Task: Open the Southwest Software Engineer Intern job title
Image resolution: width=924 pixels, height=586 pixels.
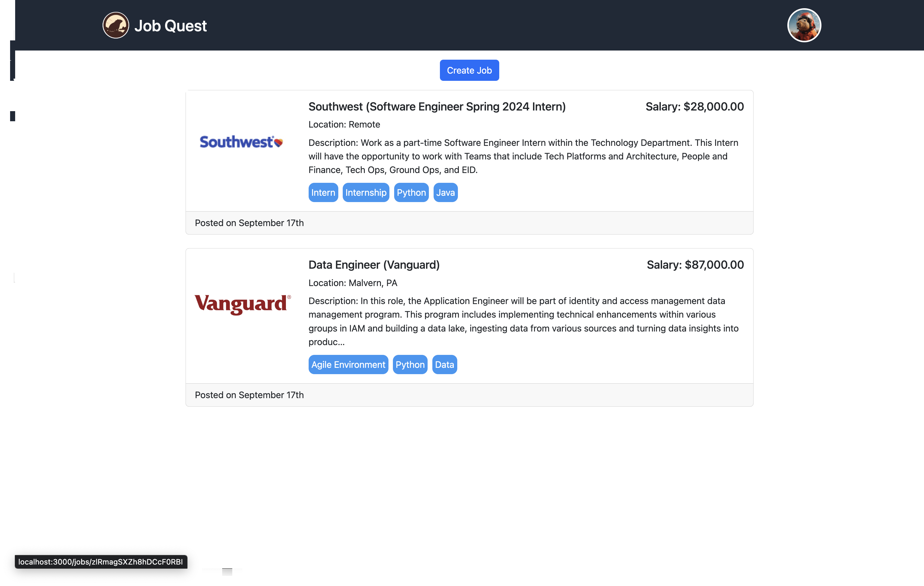Action: click(437, 107)
